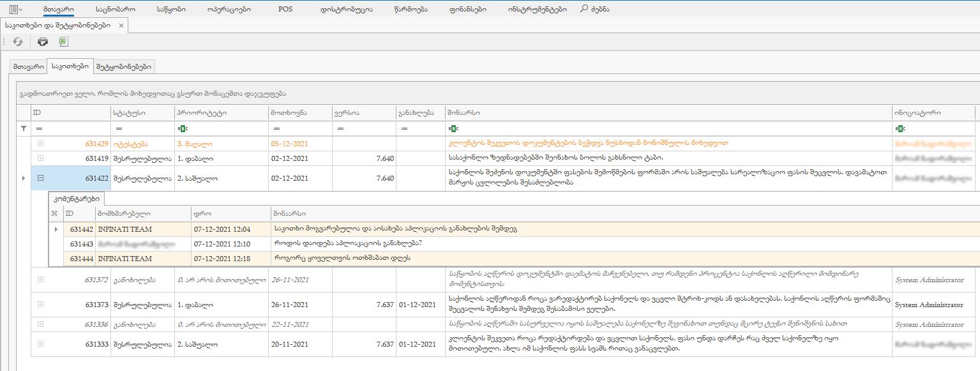This screenshot has width=980, height=371.
Task: Open the მთავარი ribbon menu
Action: tap(59, 10)
